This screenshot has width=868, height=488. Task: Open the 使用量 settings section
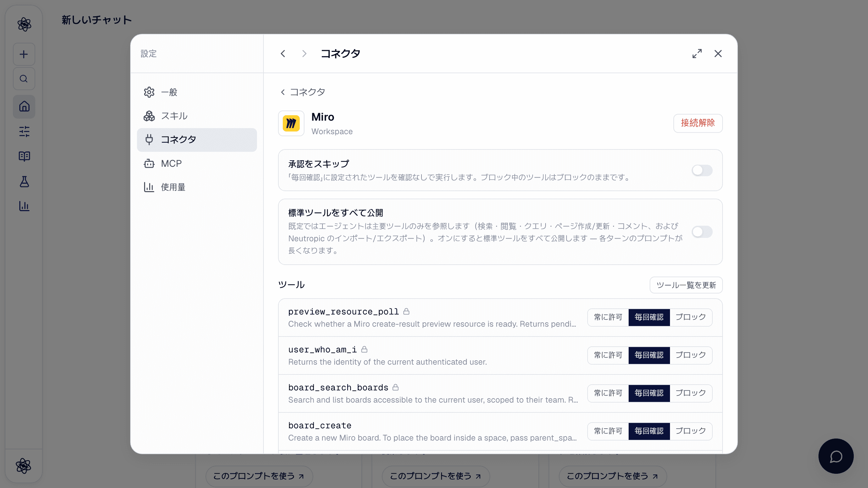pyautogui.click(x=197, y=187)
